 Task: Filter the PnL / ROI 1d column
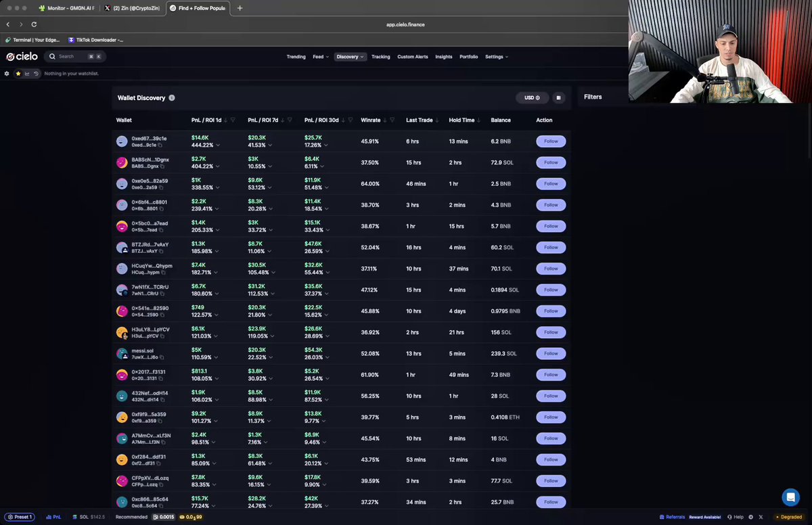point(233,120)
